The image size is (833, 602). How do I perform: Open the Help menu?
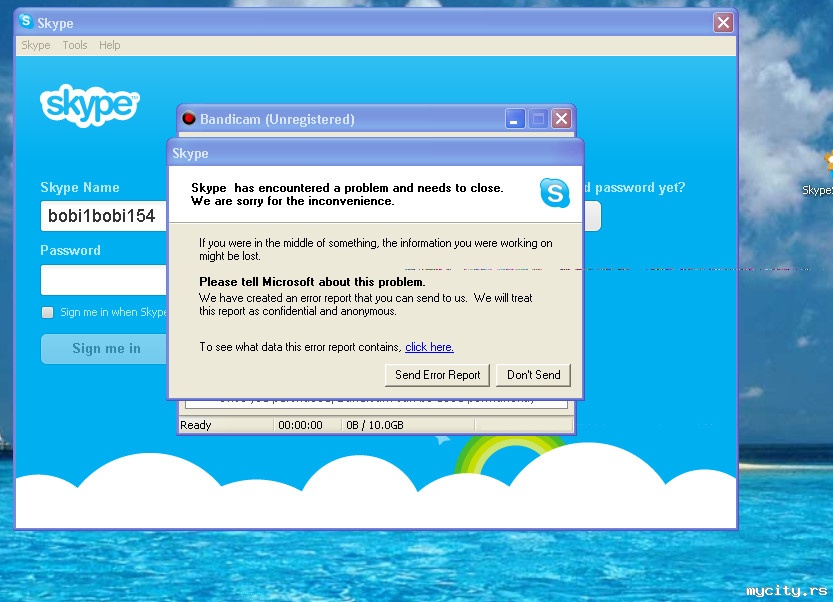point(109,45)
